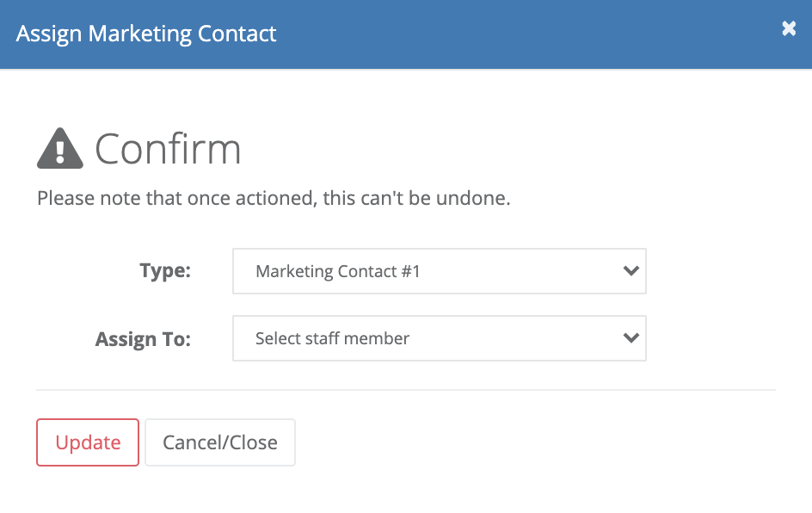The image size is (812, 513).
Task: Click the Confirm heading
Action: (x=168, y=149)
